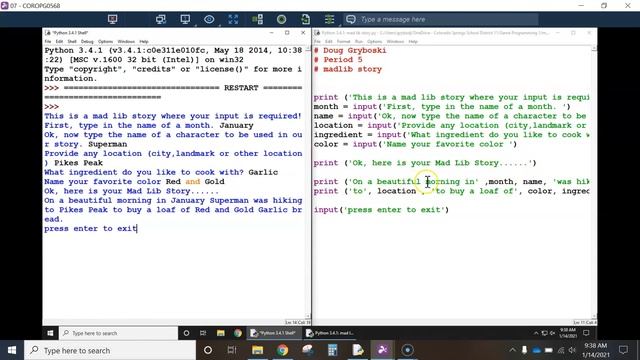Click Task View on host taskbar
This screenshot has height=360, width=640.
(x=232, y=350)
